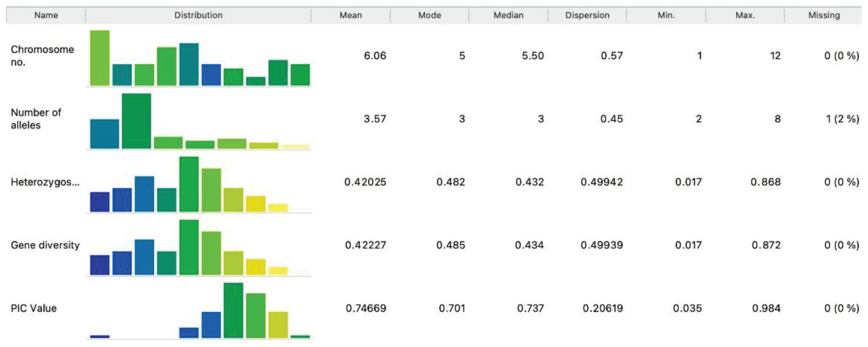The width and height of the screenshot is (868, 347).
Task: Click the Max. column header
Action: pos(745,15)
